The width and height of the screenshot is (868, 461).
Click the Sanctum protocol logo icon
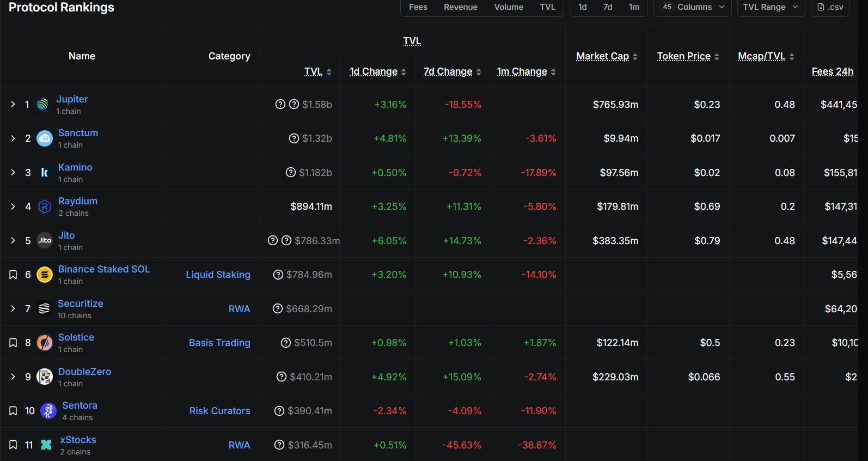[45, 138]
